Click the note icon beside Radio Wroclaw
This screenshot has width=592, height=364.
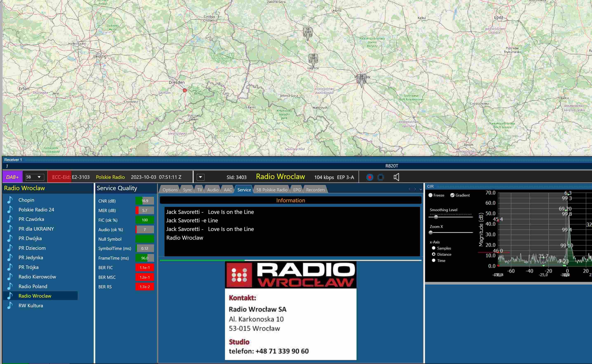tap(10, 296)
